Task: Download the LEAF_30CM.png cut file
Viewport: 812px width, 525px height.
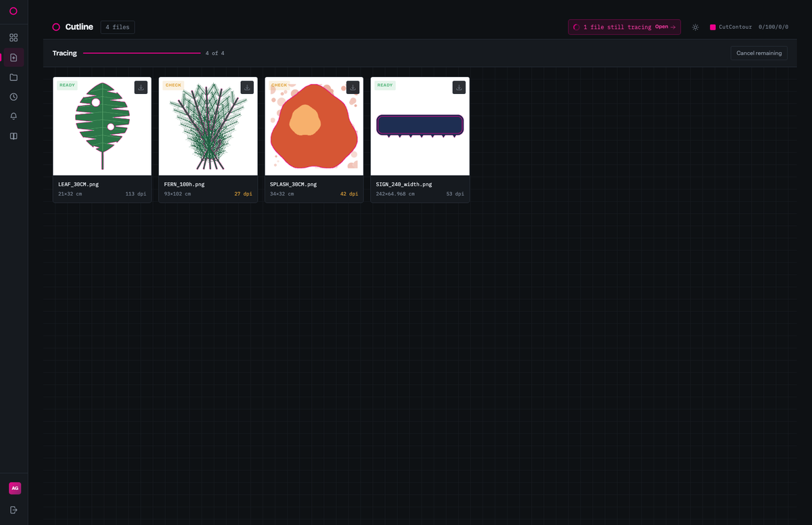Action: point(141,87)
